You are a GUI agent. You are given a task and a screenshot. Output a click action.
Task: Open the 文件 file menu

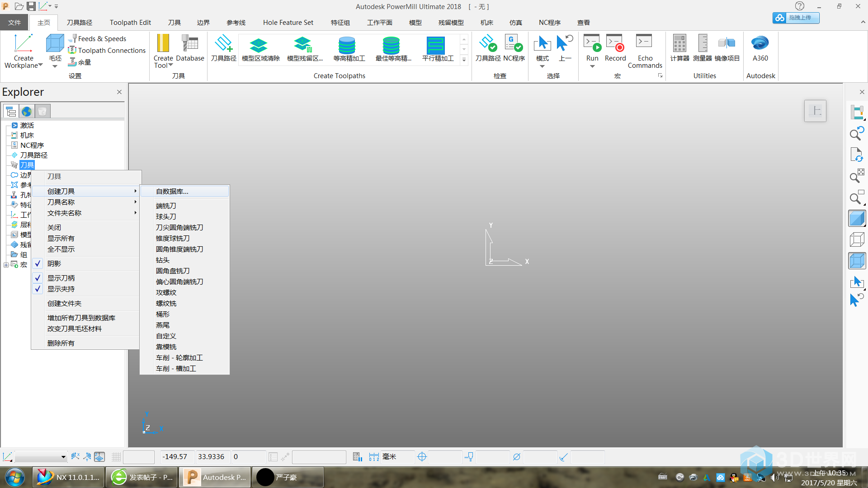coord(14,23)
